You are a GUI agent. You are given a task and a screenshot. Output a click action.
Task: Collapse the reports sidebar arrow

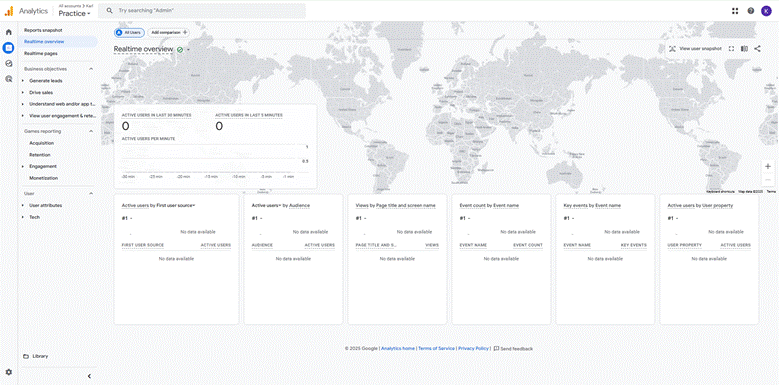[89, 376]
